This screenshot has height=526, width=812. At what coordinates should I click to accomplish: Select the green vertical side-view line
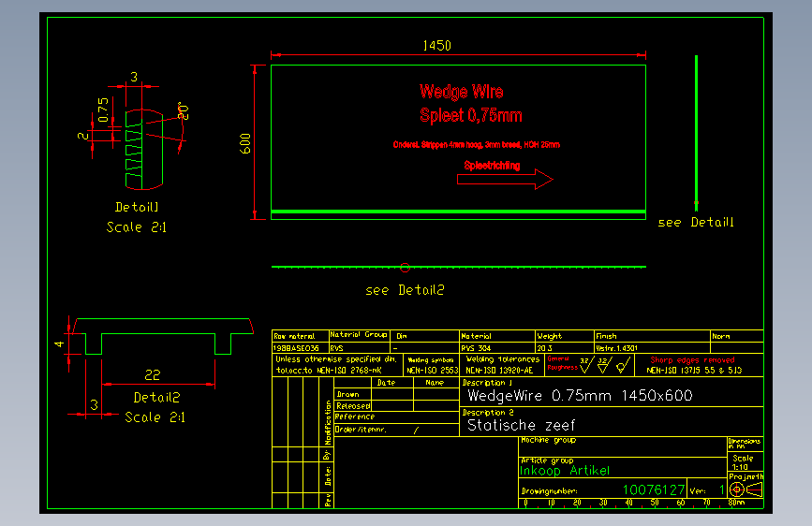(696, 133)
